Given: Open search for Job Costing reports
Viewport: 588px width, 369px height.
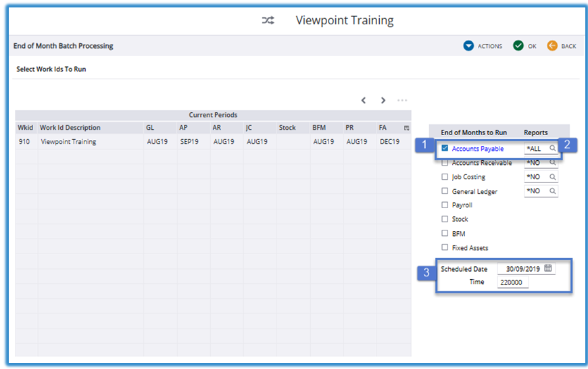Looking at the screenshot, I should pyautogui.click(x=552, y=177).
